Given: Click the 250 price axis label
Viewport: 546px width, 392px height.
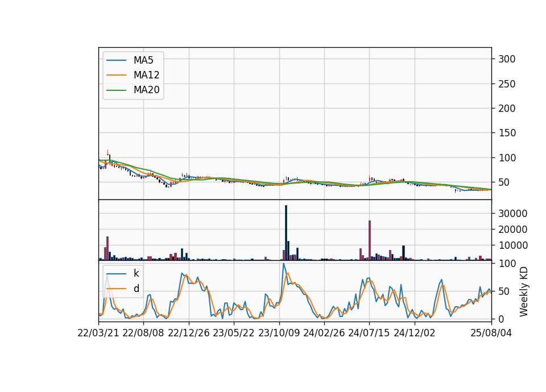Looking at the screenshot, I should (507, 84).
